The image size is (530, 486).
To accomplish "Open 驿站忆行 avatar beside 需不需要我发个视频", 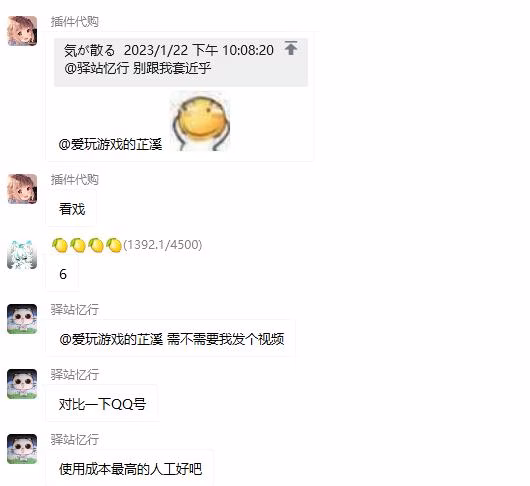I will click(22, 319).
